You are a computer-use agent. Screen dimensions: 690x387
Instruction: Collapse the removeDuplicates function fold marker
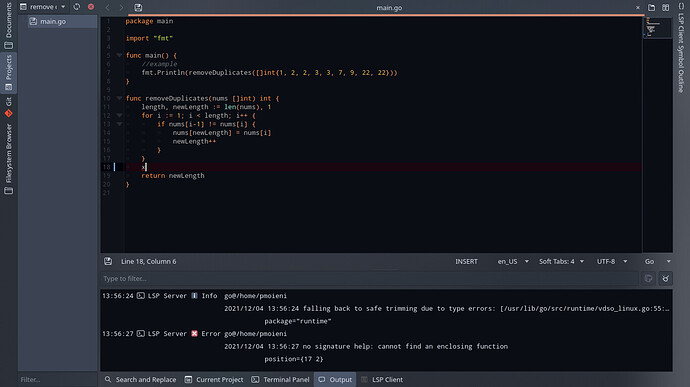119,98
